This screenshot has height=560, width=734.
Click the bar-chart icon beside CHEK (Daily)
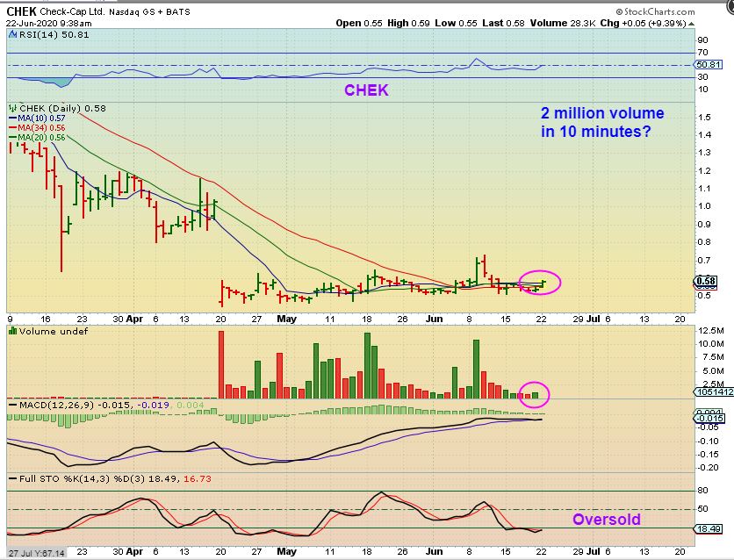coord(12,108)
